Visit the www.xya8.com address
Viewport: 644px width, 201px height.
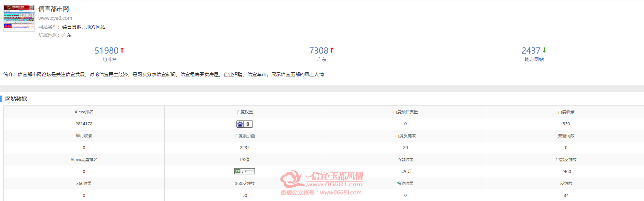[55, 18]
